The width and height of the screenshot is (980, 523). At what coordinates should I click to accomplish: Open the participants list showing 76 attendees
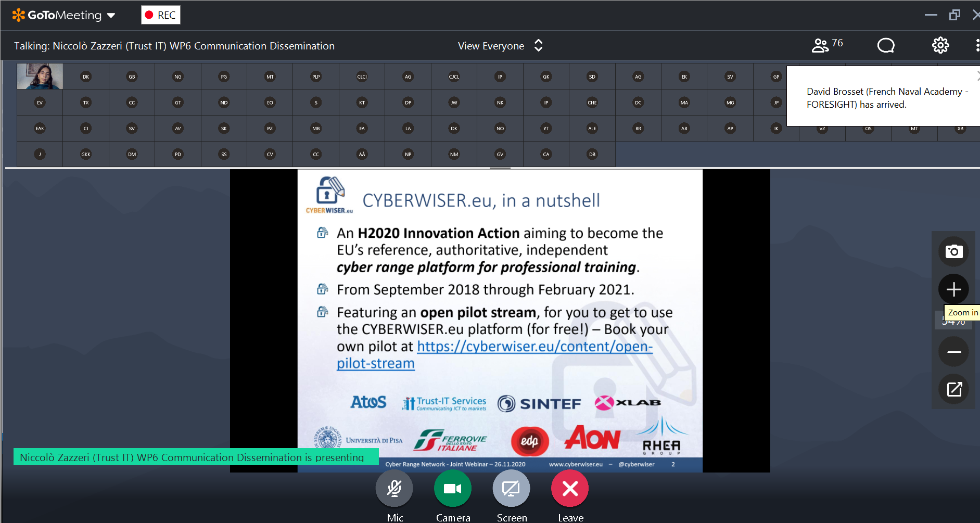pyautogui.click(x=826, y=45)
